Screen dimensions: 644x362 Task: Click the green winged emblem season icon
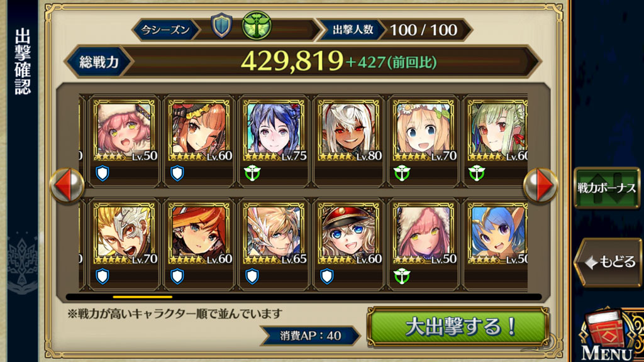(257, 25)
